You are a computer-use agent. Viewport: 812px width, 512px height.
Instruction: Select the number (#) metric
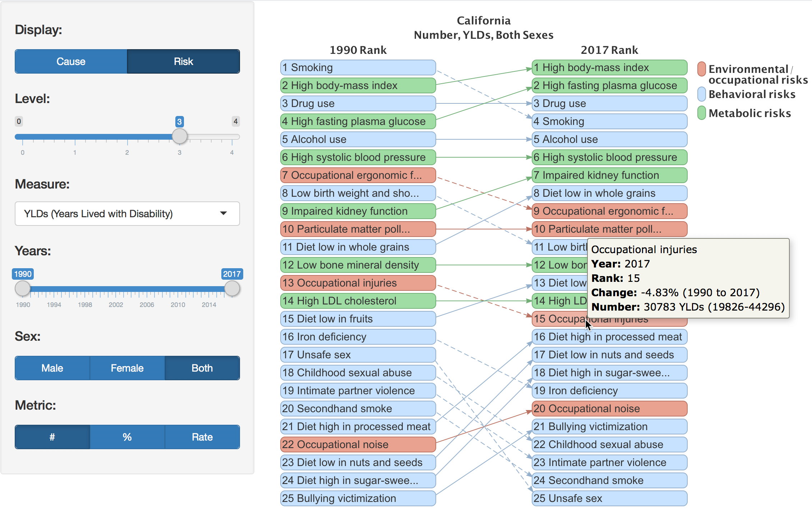click(x=52, y=437)
